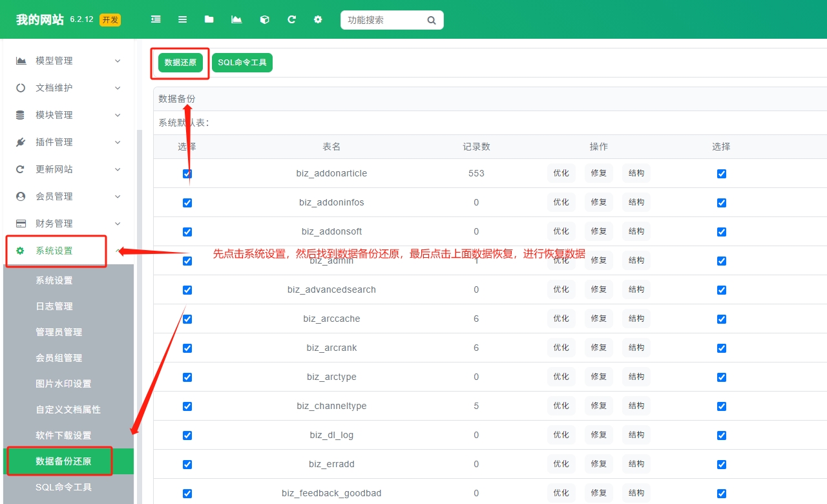Click 修复 for biz_channeltype
This screenshot has width=827, height=504.
pos(599,406)
